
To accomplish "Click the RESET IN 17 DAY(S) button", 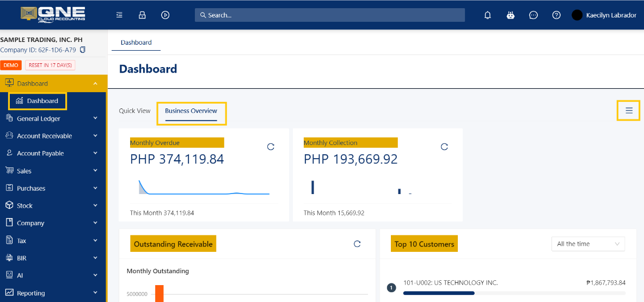I will 50,65.
